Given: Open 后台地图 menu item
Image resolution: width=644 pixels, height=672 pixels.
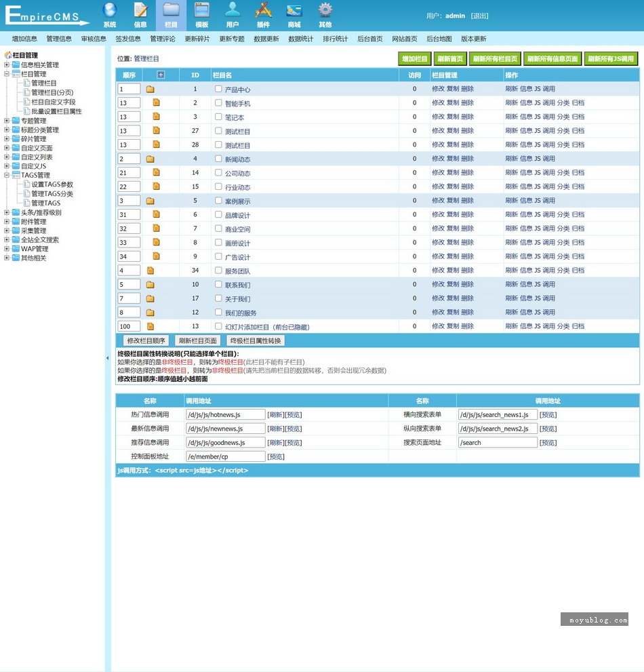Looking at the screenshot, I should [439, 39].
